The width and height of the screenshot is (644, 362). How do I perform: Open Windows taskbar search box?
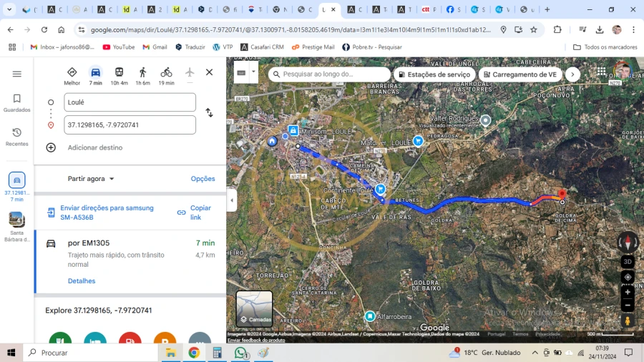click(92, 353)
